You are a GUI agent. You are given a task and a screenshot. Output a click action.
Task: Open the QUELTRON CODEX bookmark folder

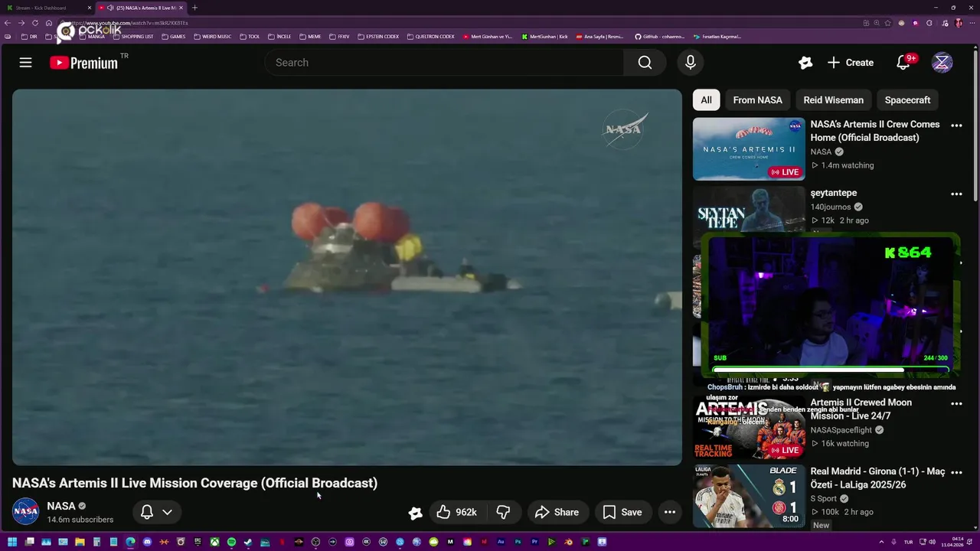[x=430, y=36]
